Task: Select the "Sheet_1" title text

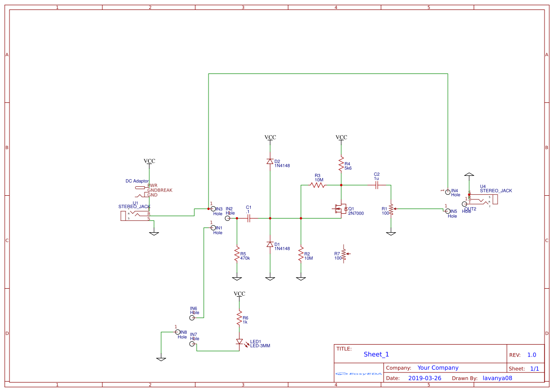Action: click(x=376, y=355)
